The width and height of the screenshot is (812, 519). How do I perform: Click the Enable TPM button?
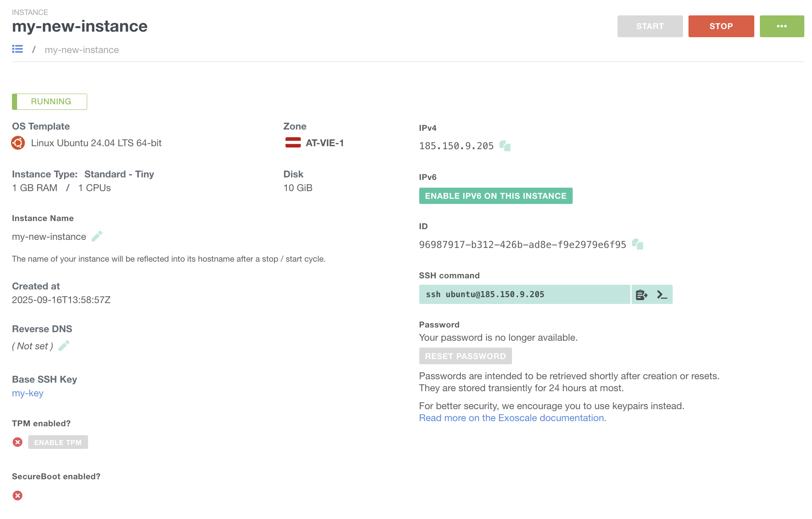point(58,442)
